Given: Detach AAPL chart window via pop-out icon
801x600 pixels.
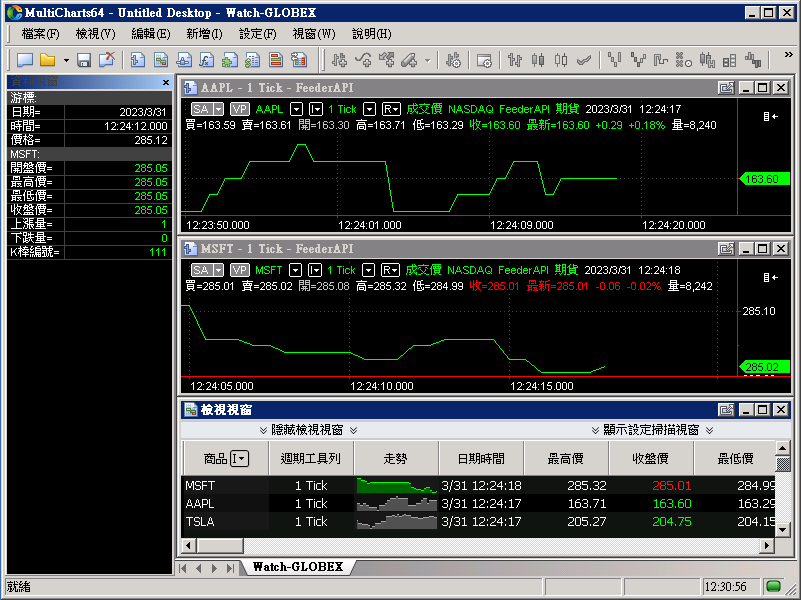Looking at the screenshot, I should point(726,88).
